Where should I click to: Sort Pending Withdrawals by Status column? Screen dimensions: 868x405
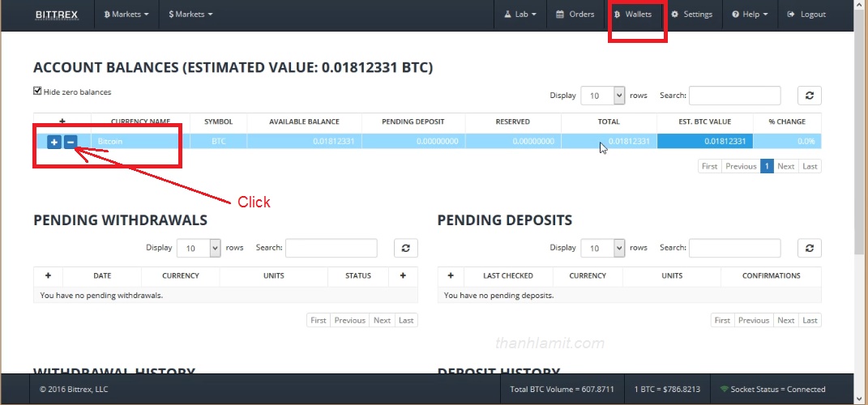click(358, 275)
